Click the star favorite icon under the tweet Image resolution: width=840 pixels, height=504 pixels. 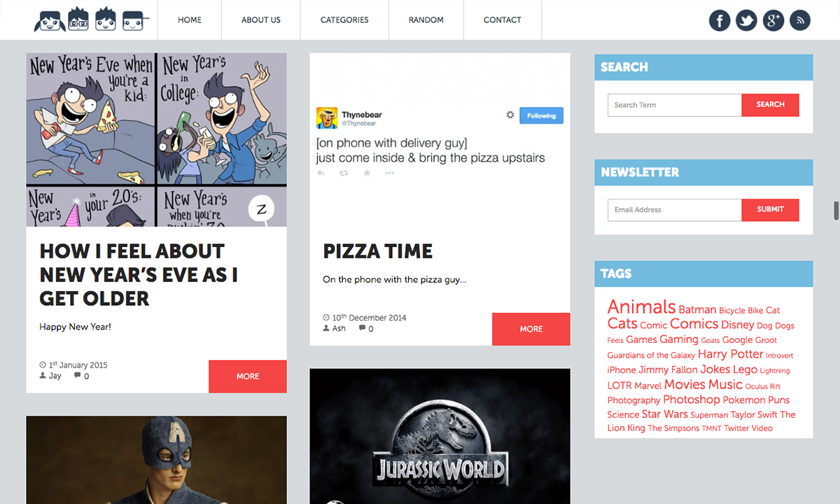(x=367, y=173)
